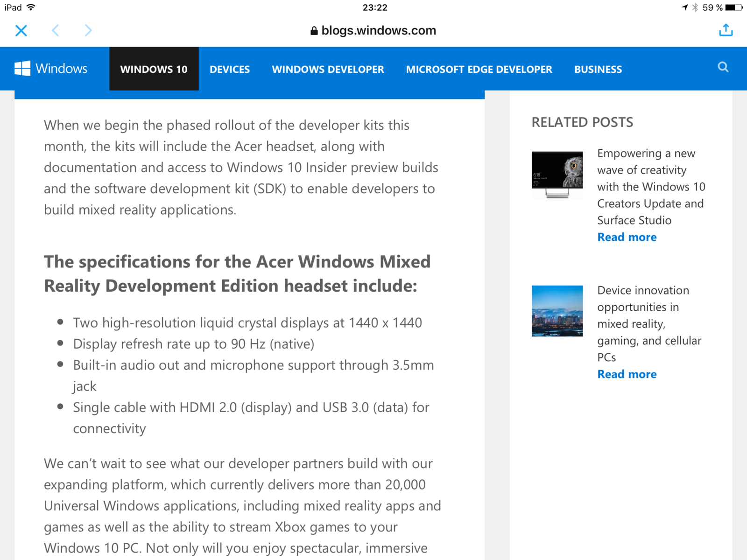The height and width of the screenshot is (560, 747).
Task: Tap the Bluetooth status icon
Action: 695,7
